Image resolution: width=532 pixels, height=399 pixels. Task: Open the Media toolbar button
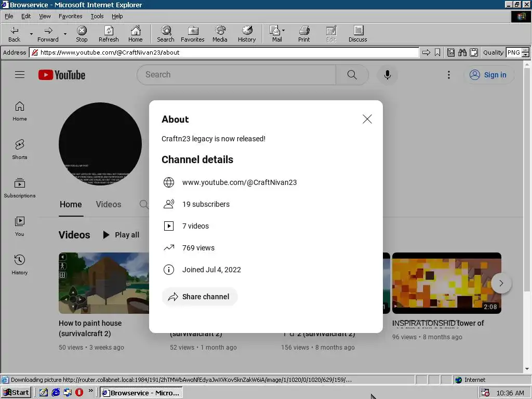click(x=220, y=34)
